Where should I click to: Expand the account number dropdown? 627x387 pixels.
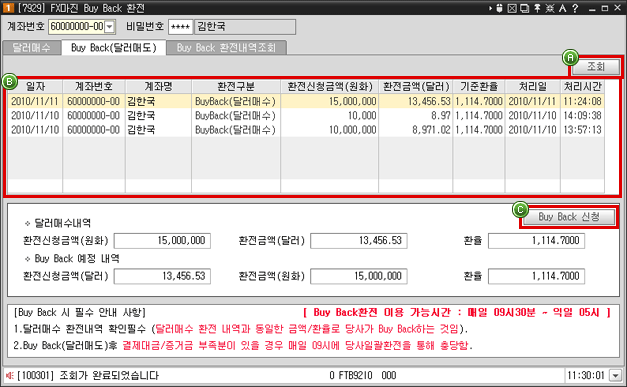(110, 27)
